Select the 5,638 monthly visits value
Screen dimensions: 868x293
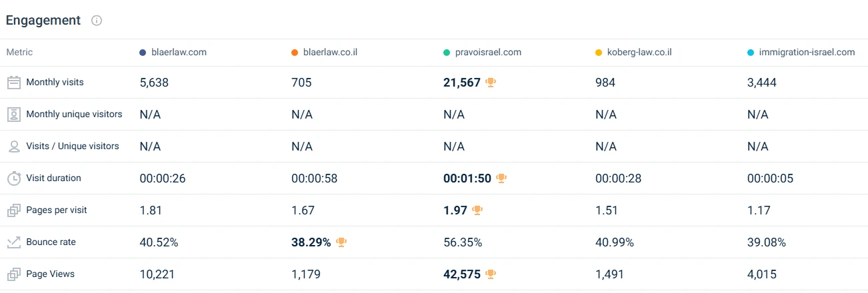pos(154,83)
